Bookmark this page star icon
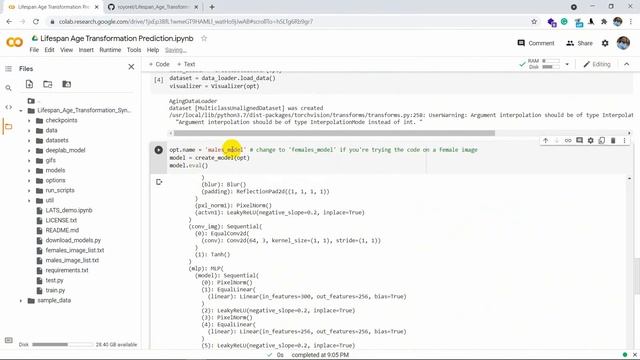Image resolution: width=640 pixels, height=360 pixels. pyautogui.click(x=534, y=21)
